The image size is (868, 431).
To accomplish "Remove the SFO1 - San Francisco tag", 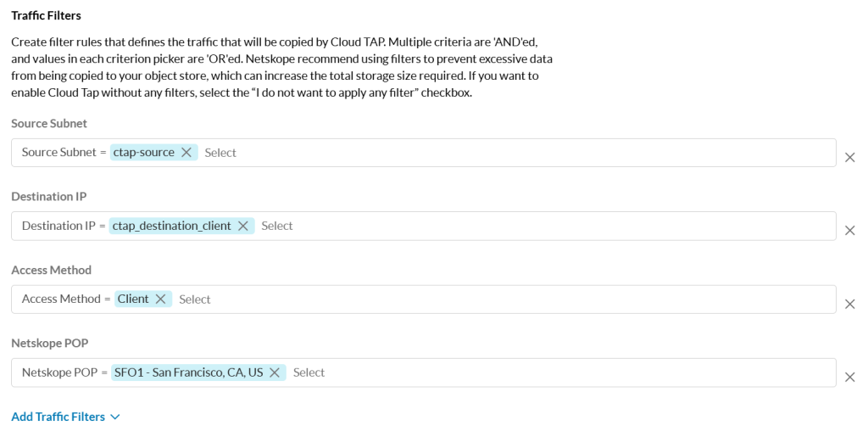I will 275,372.
